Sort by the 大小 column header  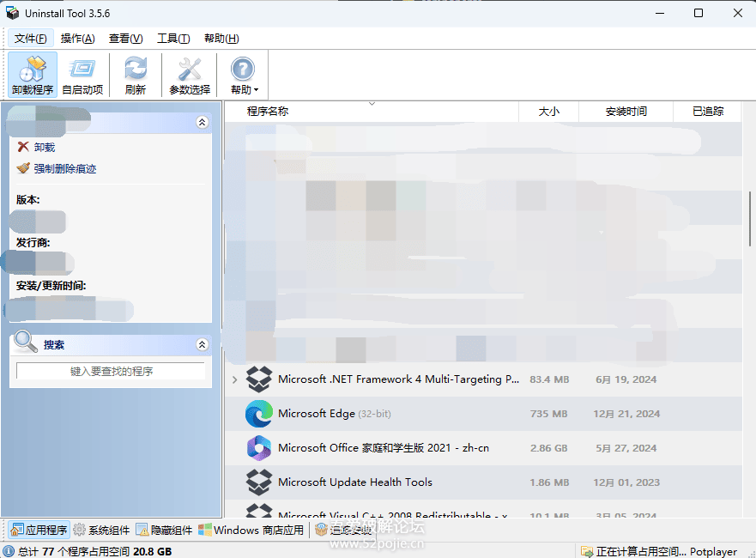click(548, 112)
